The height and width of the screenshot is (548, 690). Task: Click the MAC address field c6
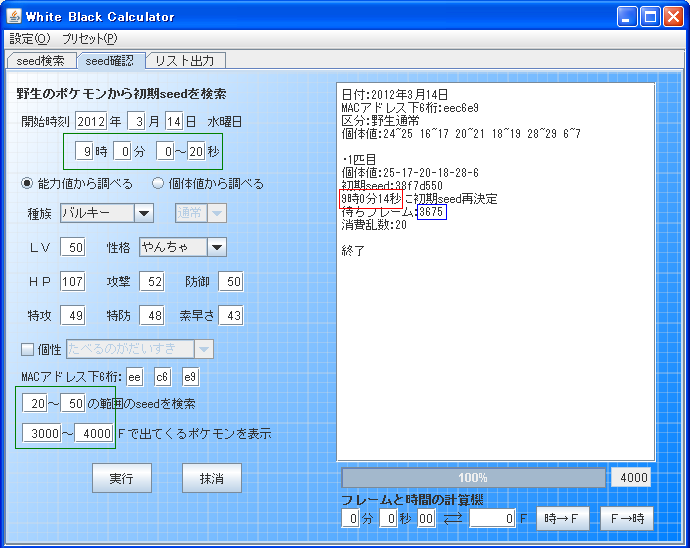(x=162, y=377)
